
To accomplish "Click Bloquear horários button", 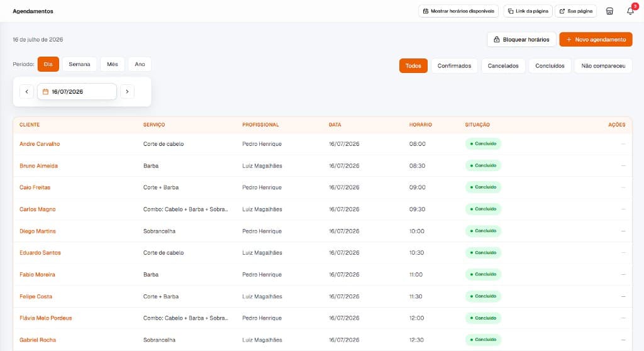I will tap(521, 40).
